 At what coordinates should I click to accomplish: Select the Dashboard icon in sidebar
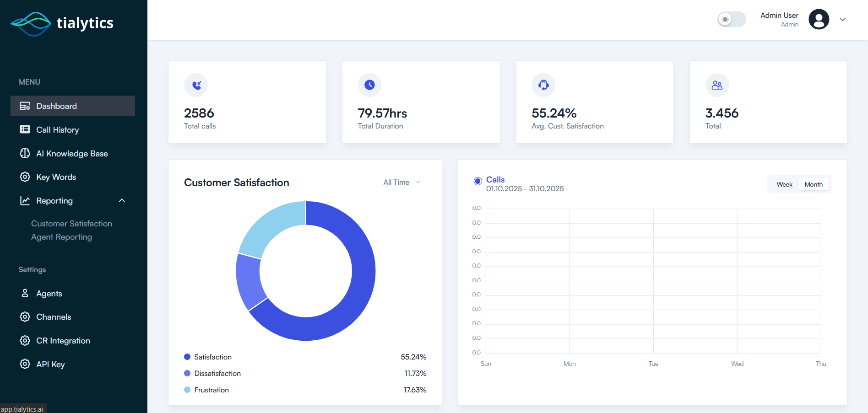coord(25,106)
